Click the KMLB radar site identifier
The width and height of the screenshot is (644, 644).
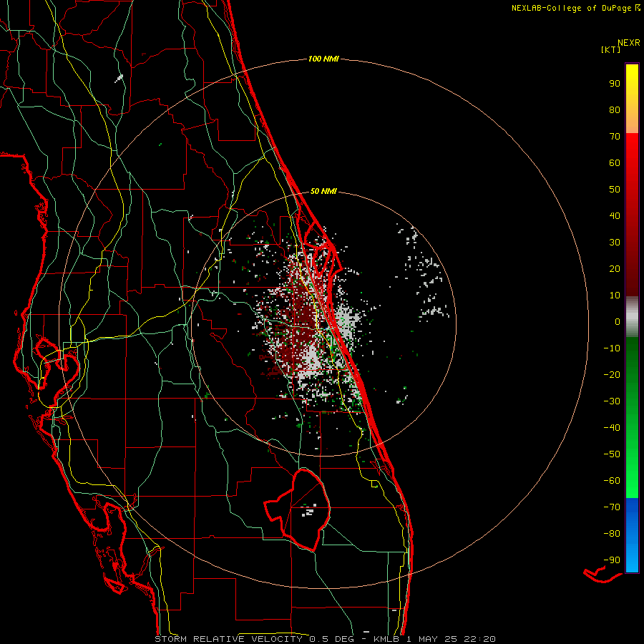[x=386, y=639]
